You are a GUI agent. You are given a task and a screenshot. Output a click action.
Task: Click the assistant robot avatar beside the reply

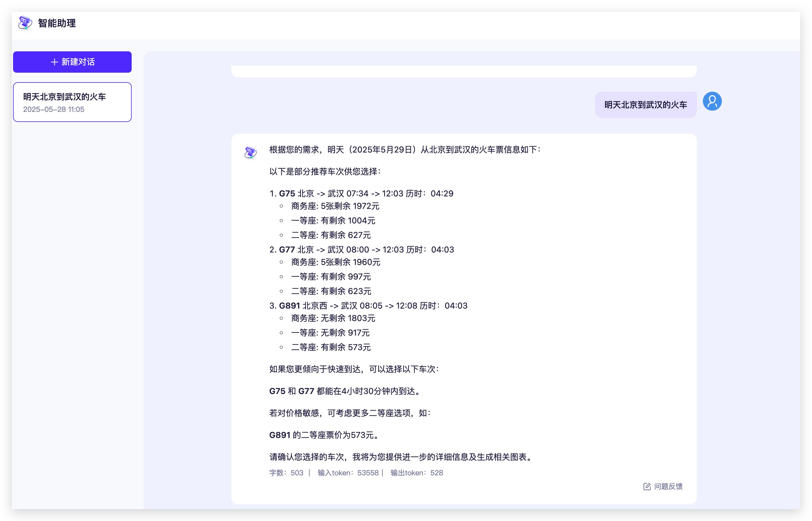coord(251,152)
